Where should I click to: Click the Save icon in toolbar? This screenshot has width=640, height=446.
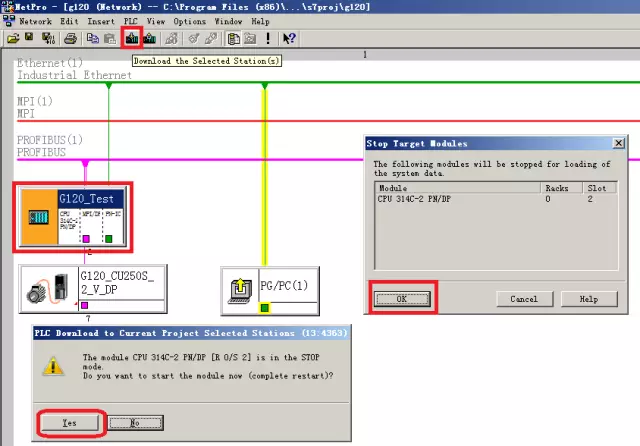point(30,39)
